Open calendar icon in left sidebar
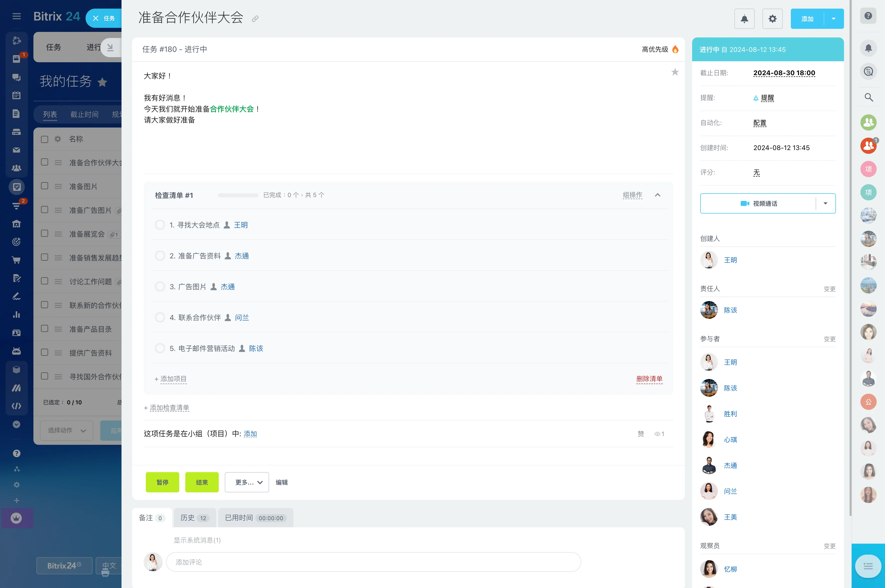 click(16, 95)
